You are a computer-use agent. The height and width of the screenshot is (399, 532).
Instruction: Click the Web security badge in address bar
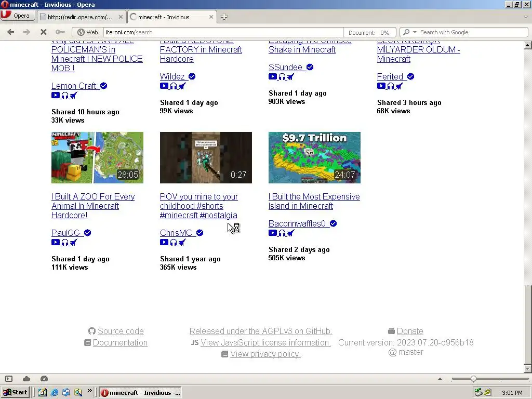[x=87, y=32]
